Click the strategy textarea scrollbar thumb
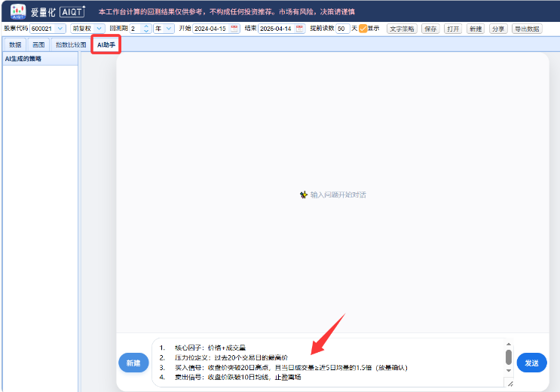The height and width of the screenshot is (392, 560). tap(509, 357)
